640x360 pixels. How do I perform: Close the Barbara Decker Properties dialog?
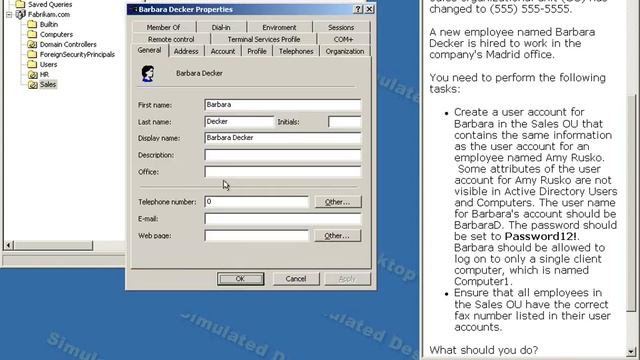point(369,9)
